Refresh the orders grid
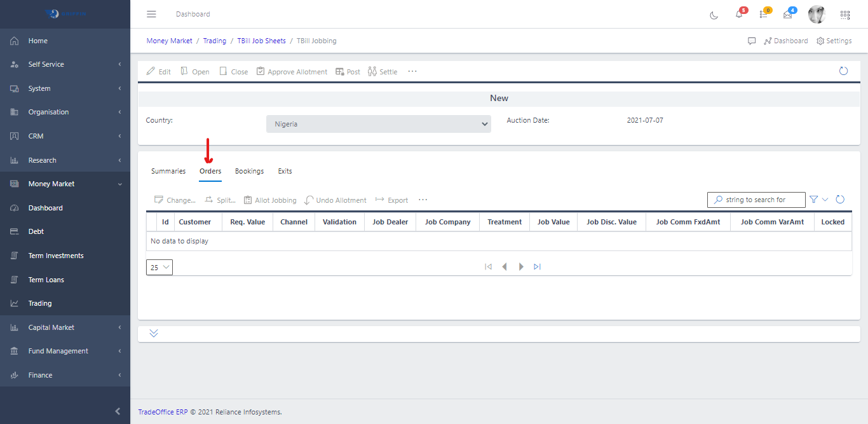Viewport: 868px width, 424px height. [x=840, y=200]
